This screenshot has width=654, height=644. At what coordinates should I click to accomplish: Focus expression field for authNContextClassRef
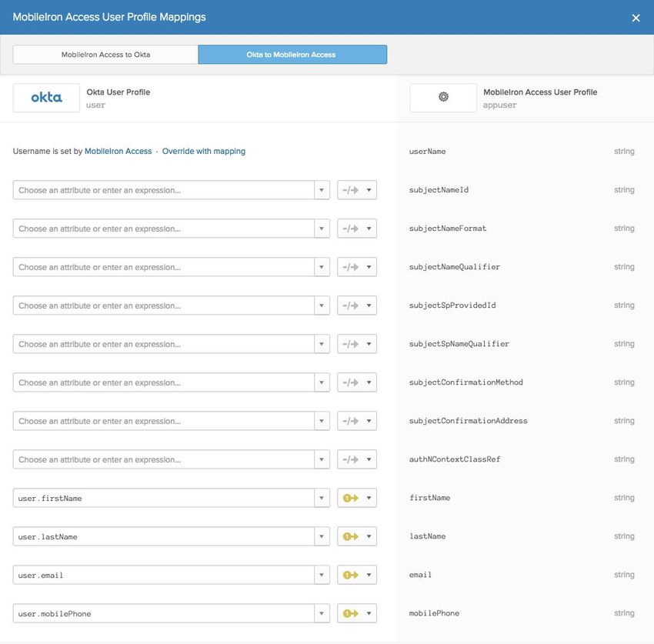[x=163, y=459]
